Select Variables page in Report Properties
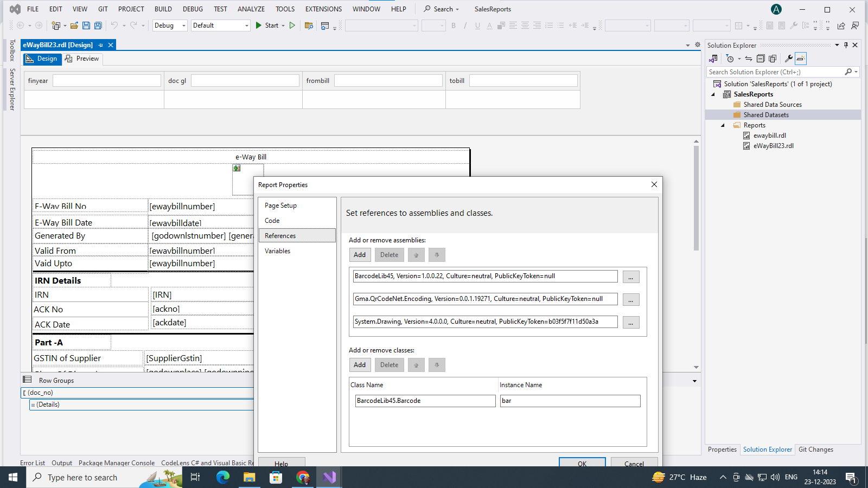868x488 pixels. (x=297, y=251)
